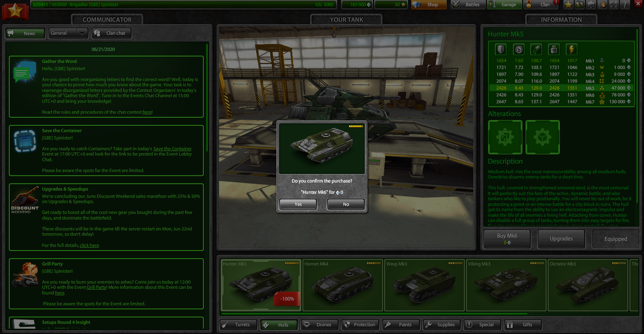Open the 'Grill Party' event link
Screen dimensions: 644x334
coord(97,287)
